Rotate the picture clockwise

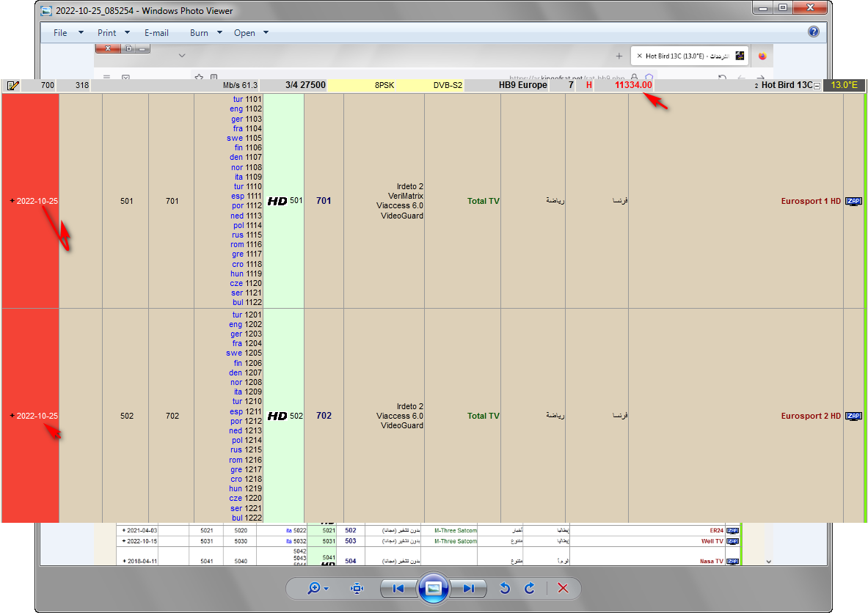(x=529, y=588)
